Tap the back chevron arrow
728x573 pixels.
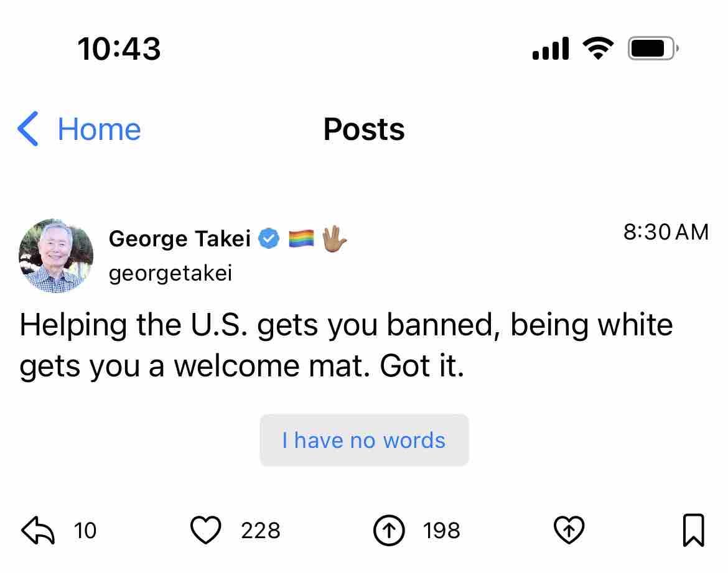pos(28,129)
